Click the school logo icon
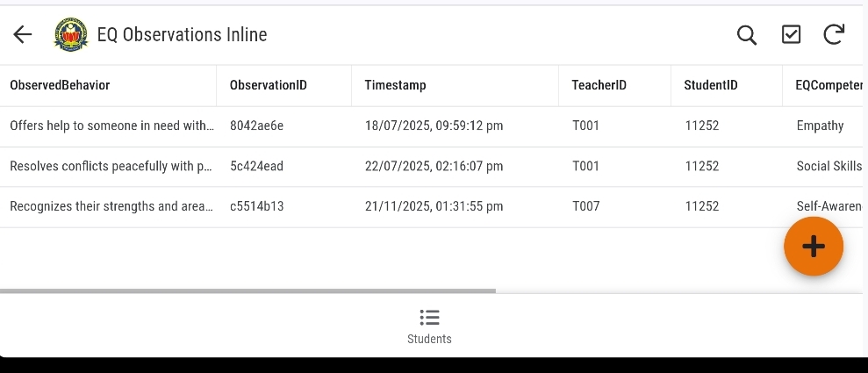 [x=71, y=34]
